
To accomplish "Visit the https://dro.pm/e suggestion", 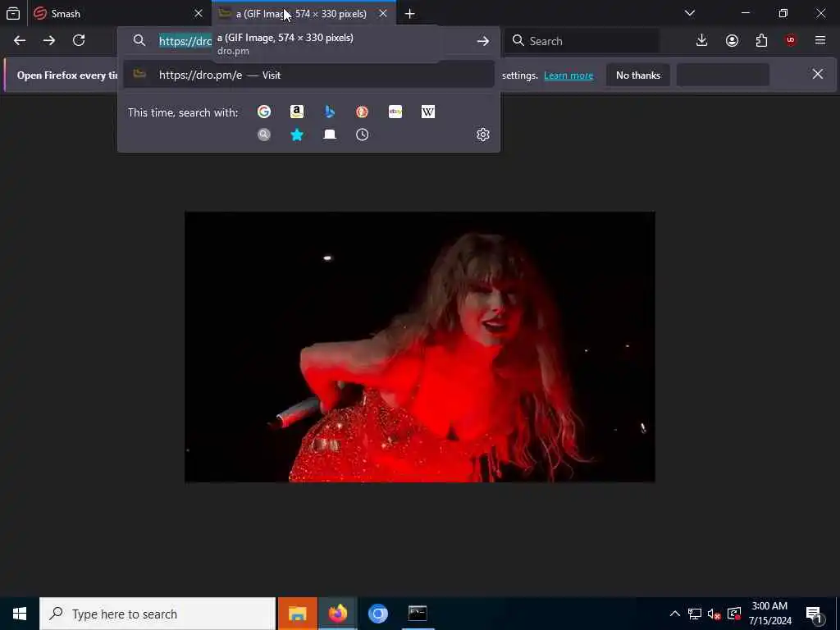I will click(x=308, y=75).
